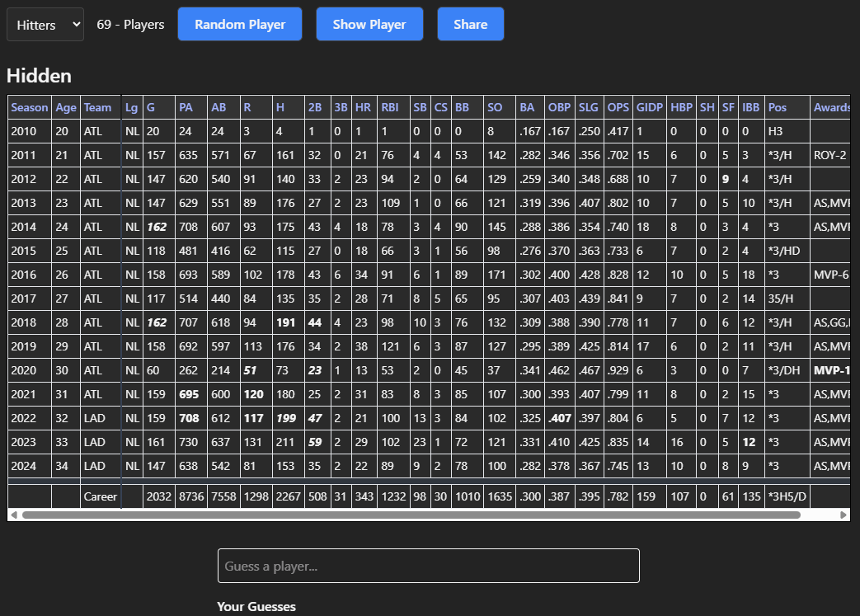The width and height of the screenshot is (860, 616).
Task: Click into the Guess a player input field
Action: pyautogui.click(x=428, y=566)
